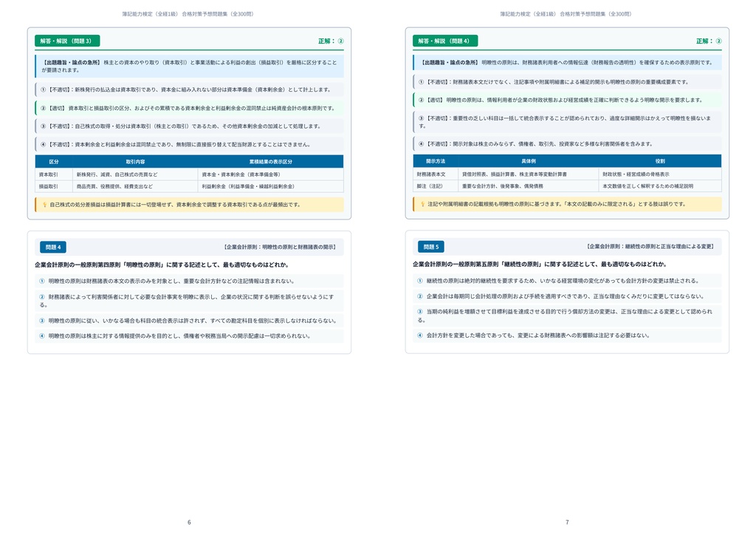Click explanation ④【不適切】資本剰余金と利益剰余金は混同禁止
The width and height of the screenshot is (756, 535).
[189, 145]
